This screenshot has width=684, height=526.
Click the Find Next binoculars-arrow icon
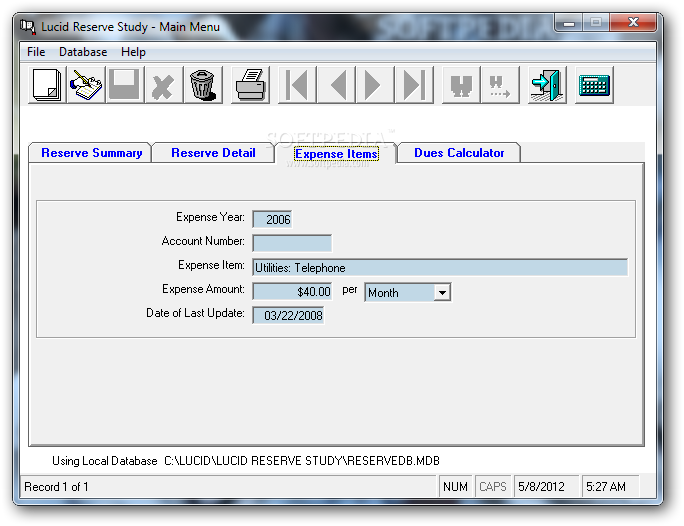(x=500, y=85)
